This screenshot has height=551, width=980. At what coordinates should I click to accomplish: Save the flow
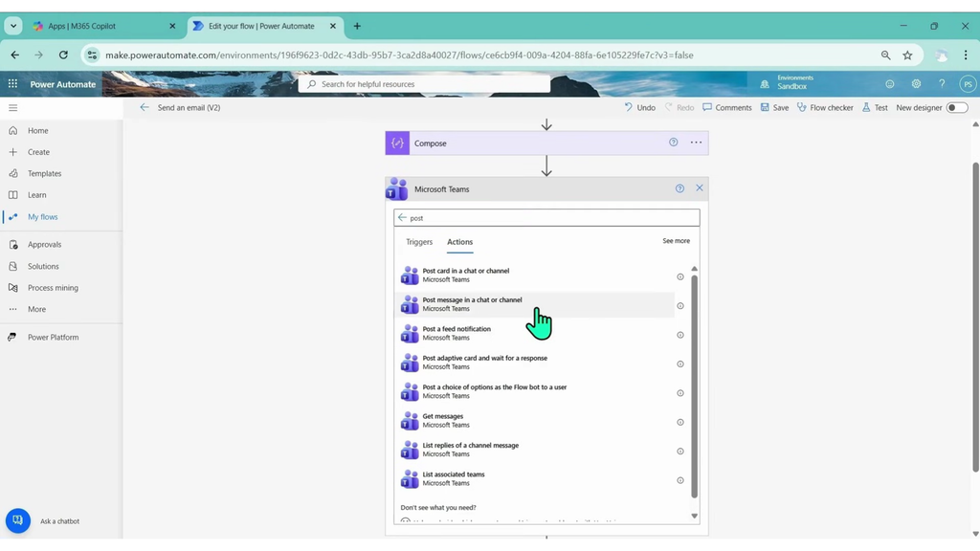774,107
